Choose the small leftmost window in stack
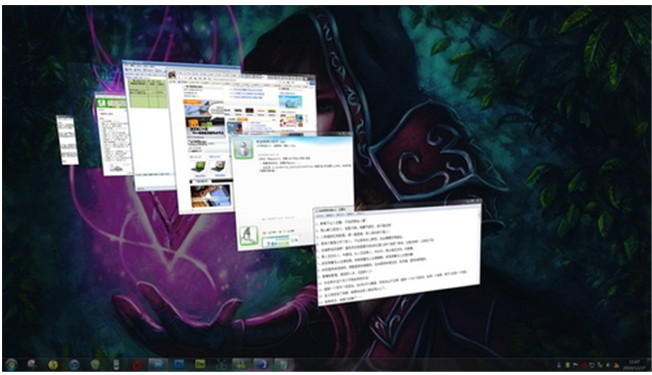Viewport: 652px width, 375px height. click(x=67, y=140)
